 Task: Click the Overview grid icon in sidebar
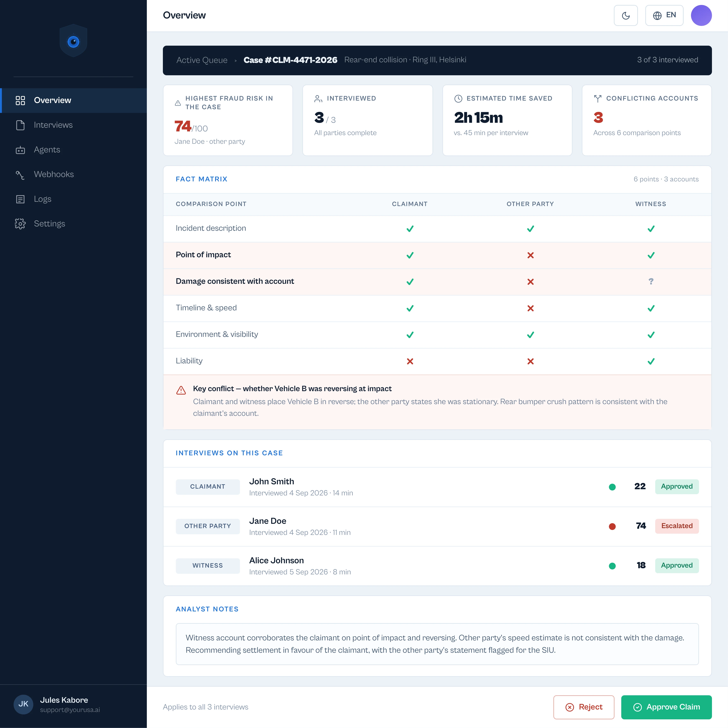coord(20,100)
